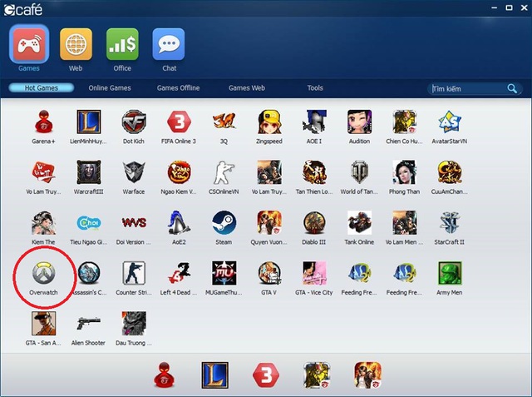
Task: Launch Assassin's Creed game
Action: point(88,278)
